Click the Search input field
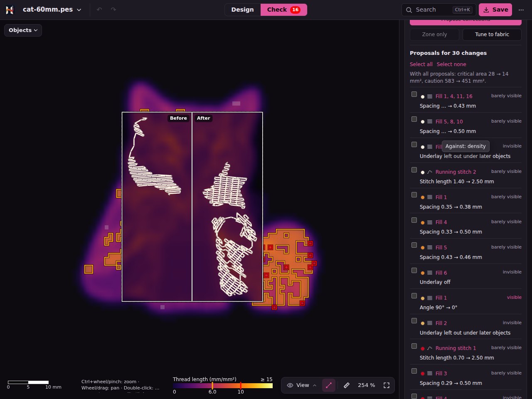Viewport: 532px width, 399px height. pos(438,10)
